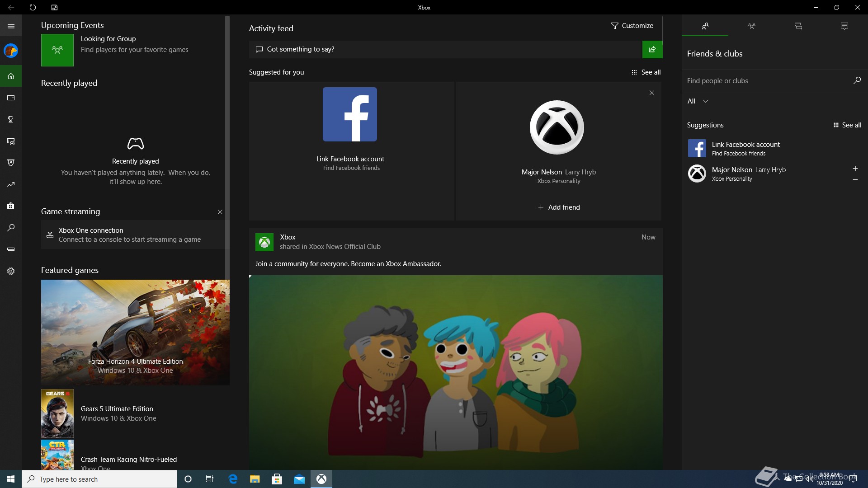Remove Major Nelson suggestion with minus icon
This screenshot has height=488, width=868.
pos(855,179)
